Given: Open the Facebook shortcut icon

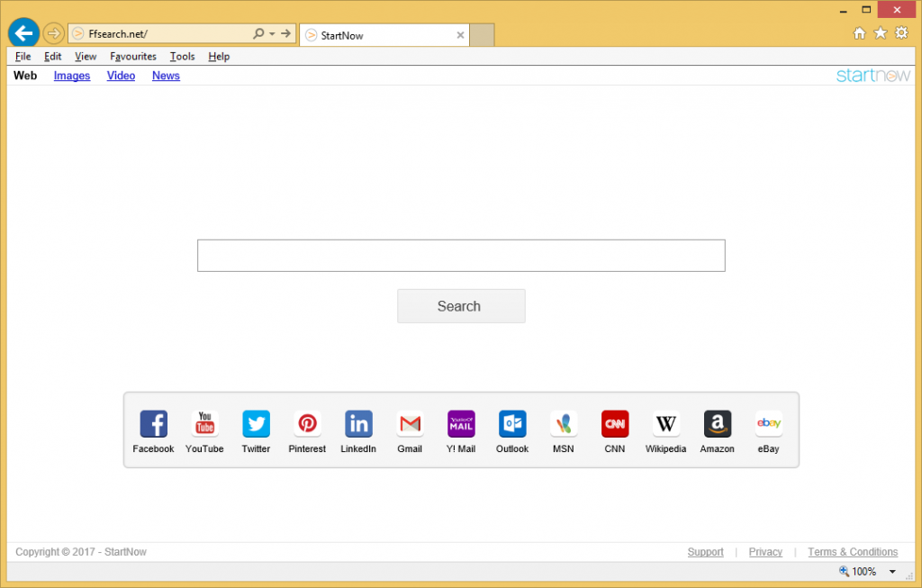Looking at the screenshot, I should click(x=153, y=424).
